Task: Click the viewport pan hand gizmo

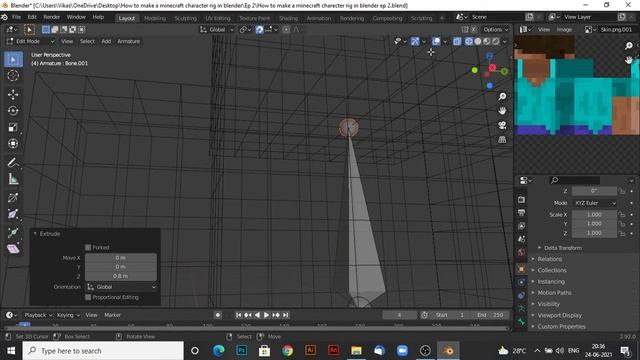Action: pos(502,111)
